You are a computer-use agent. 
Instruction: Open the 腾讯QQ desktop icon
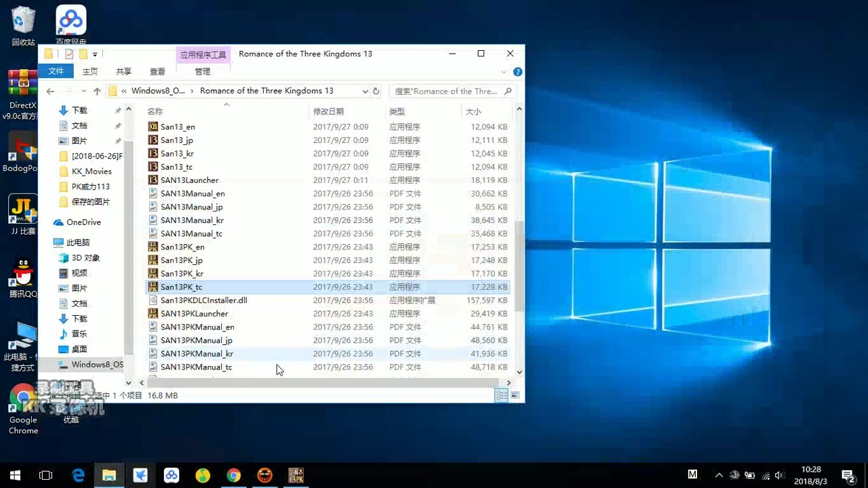click(x=23, y=278)
